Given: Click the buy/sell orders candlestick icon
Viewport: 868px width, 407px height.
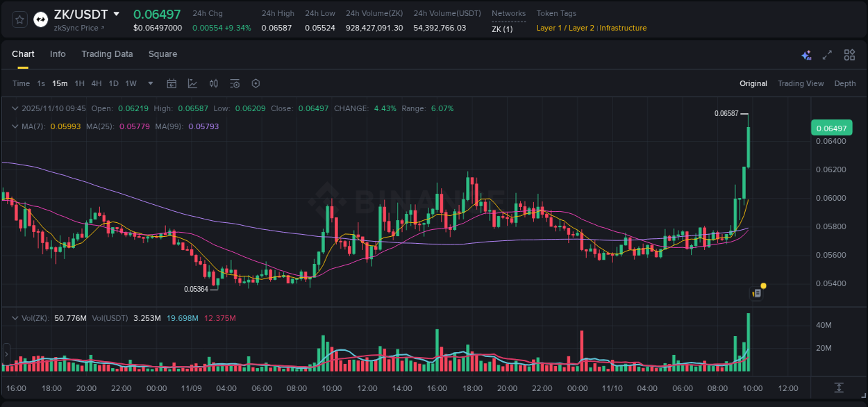Looking at the screenshot, I should click(x=213, y=83).
